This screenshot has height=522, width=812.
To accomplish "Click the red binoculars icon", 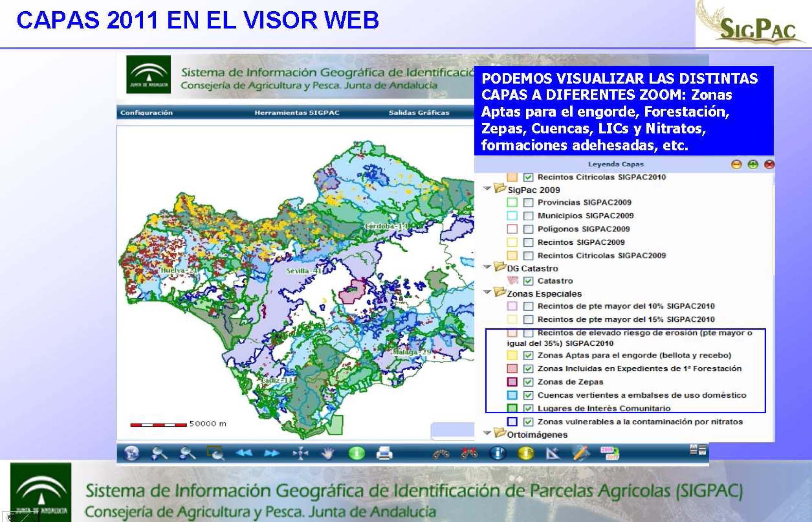I will [x=469, y=453].
